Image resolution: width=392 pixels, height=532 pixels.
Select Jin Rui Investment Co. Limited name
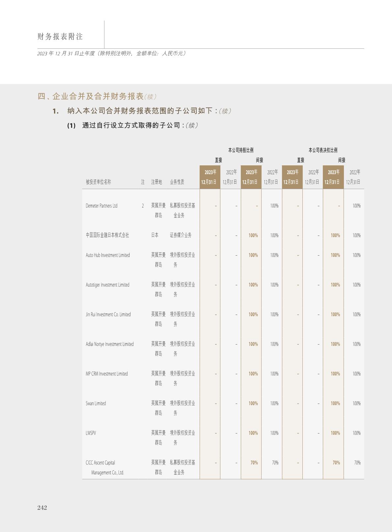tap(108, 315)
